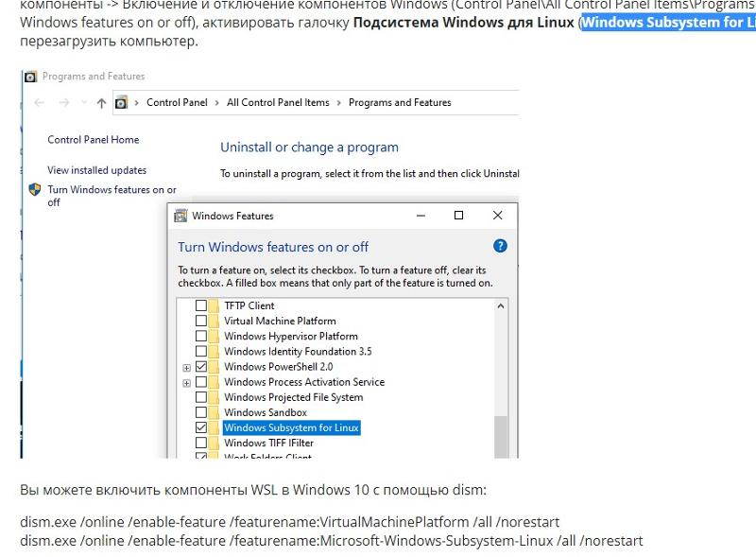Viewport: 756px width, 557px height.
Task: Click Windows Process Activation Service folder icon
Action: click(x=214, y=382)
